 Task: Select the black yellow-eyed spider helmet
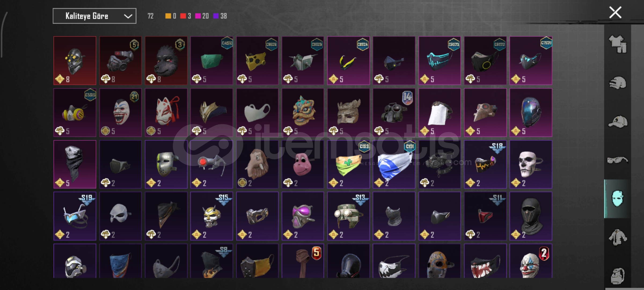75,61
